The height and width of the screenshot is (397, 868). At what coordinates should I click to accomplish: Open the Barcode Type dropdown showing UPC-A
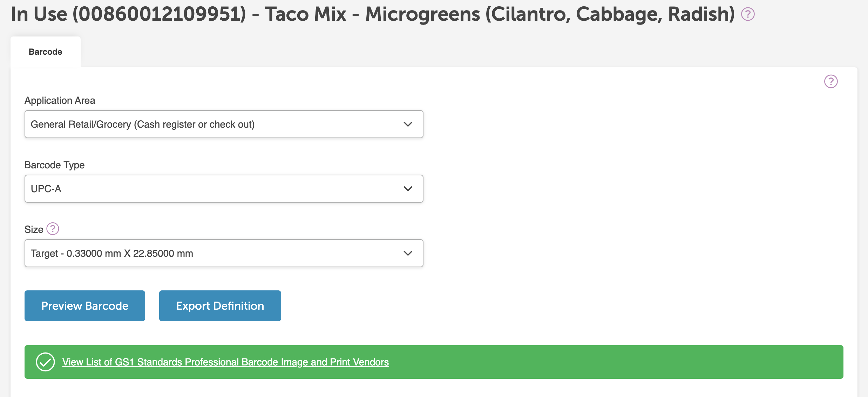[224, 189]
